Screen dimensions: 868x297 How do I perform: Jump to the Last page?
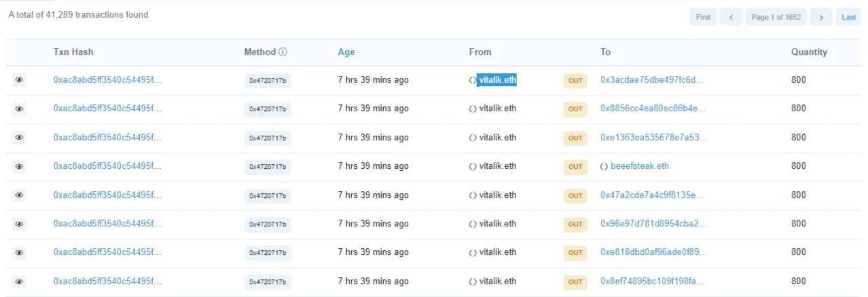tap(849, 18)
